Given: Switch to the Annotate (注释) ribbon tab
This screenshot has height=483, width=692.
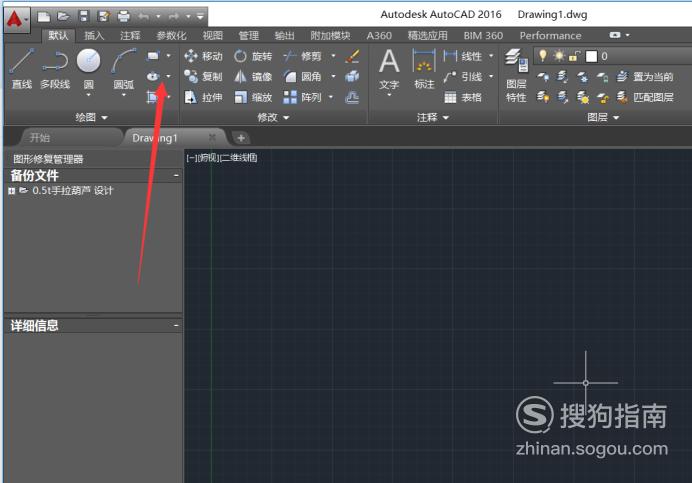Looking at the screenshot, I should (x=130, y=36).
